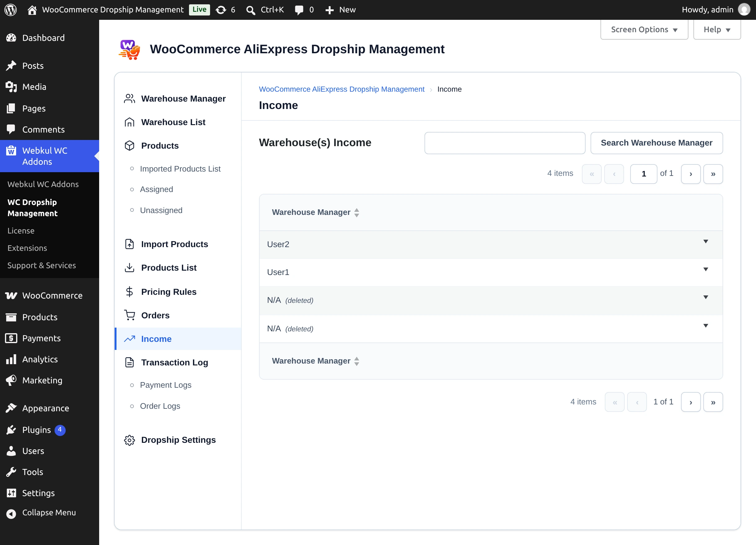
Task: Expand the User1 row arrow
Action: [x=705, y=269]
